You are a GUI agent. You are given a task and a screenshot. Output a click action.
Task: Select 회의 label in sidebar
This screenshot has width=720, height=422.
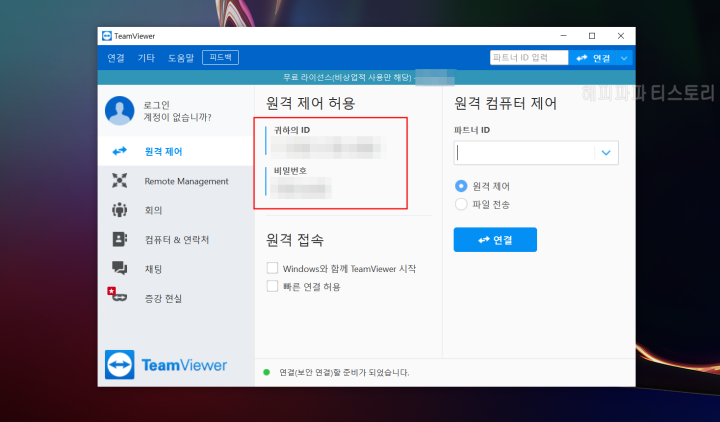(x=153, y=210)
